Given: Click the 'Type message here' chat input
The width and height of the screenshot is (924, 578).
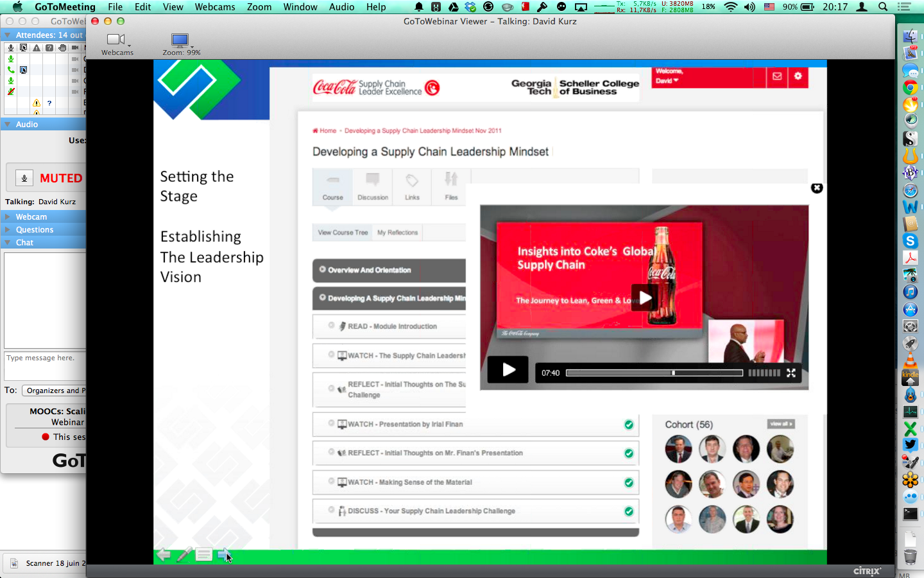Looking at the screenshot, I should (45, 365).
